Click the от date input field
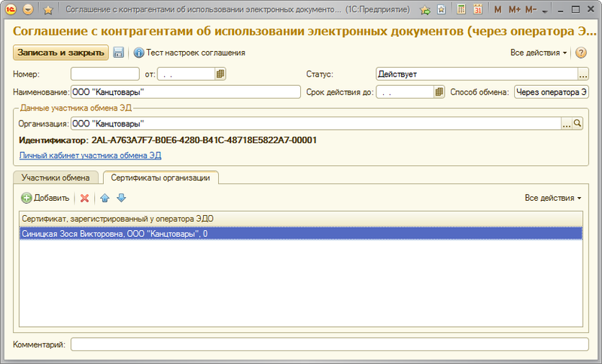This screenshot has height=364, width=602. pyautogui.click(x=186, y=74)
